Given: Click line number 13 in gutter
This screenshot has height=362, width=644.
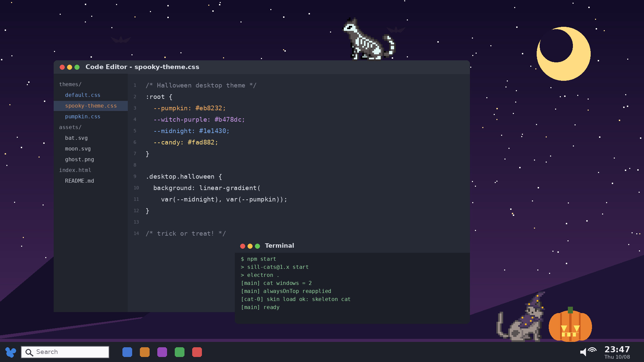Looking at the screenshot, I should tap(136, 222).
